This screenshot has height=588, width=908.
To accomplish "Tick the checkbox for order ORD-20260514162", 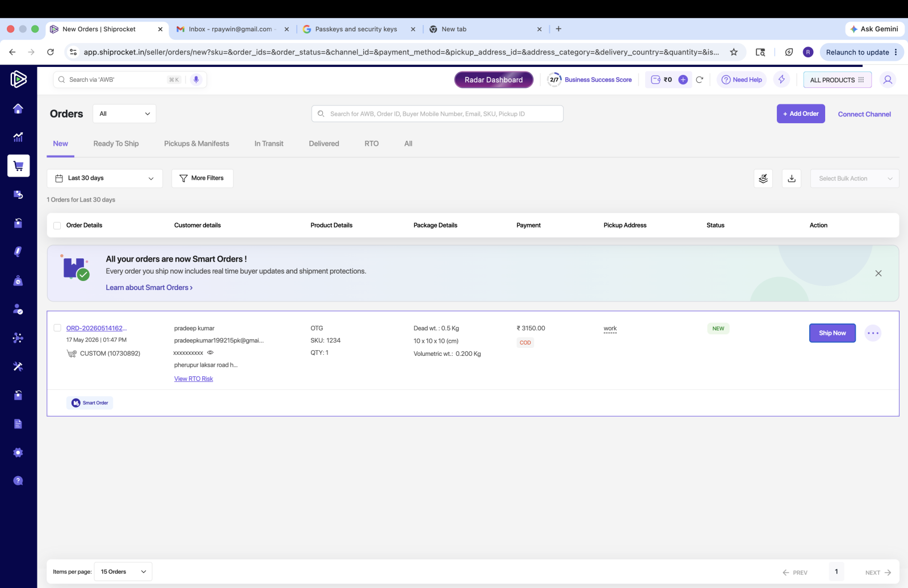I will 57,328.
